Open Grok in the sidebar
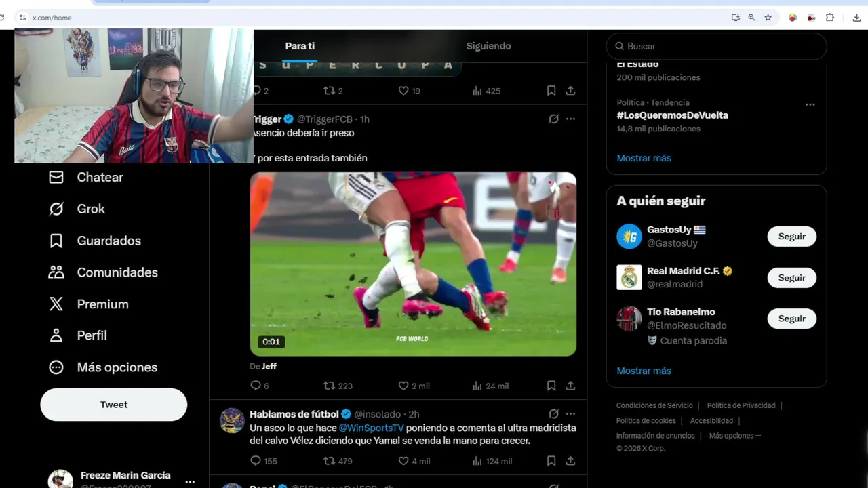868x488 pixels. tap(77, 209)
